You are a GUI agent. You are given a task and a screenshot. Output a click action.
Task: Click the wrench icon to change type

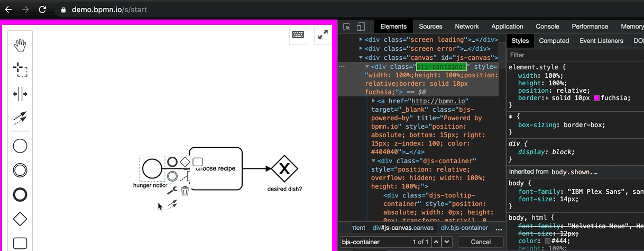[x=172, y=191]
